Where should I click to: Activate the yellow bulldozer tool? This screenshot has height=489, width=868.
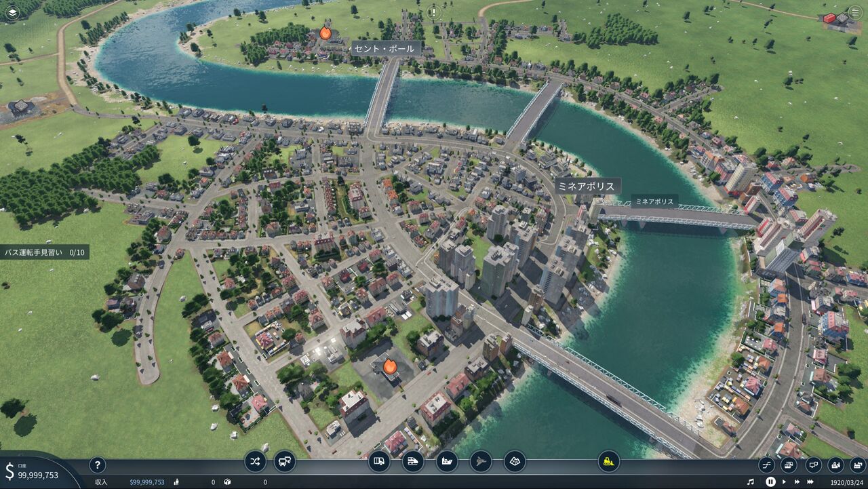click(609, 461)
